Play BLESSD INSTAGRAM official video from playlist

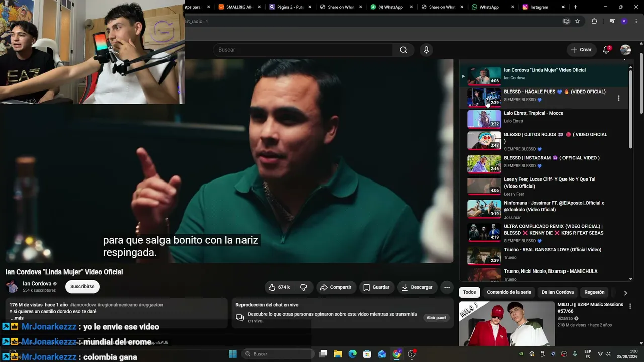(543, 164)
